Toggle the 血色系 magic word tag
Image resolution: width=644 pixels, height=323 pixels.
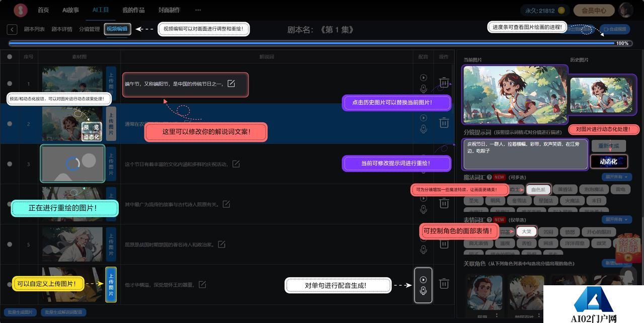click(x=538, y=190)
